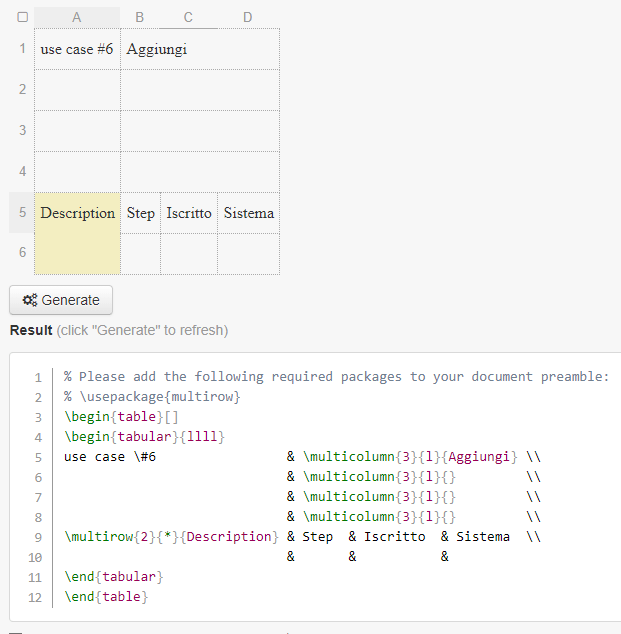Select row header 5
This screenshot has width=621, height=634.
[x=22, y=212]
